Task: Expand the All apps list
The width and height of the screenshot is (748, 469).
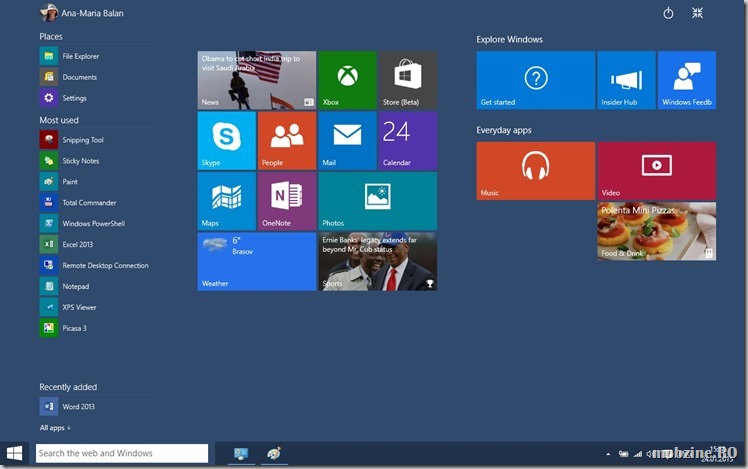Action: pos(55,428)
